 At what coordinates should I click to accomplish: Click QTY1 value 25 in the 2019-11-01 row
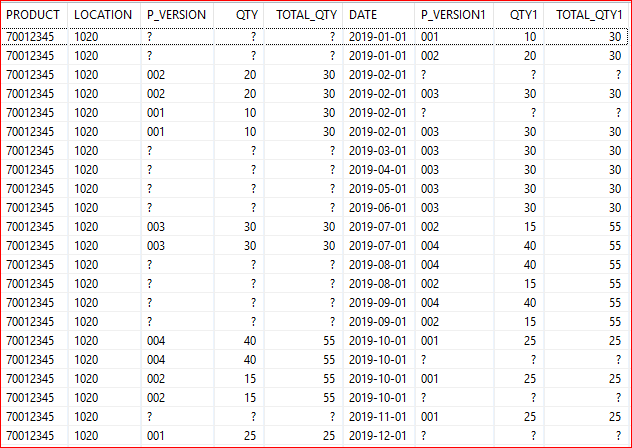(530, 417)
